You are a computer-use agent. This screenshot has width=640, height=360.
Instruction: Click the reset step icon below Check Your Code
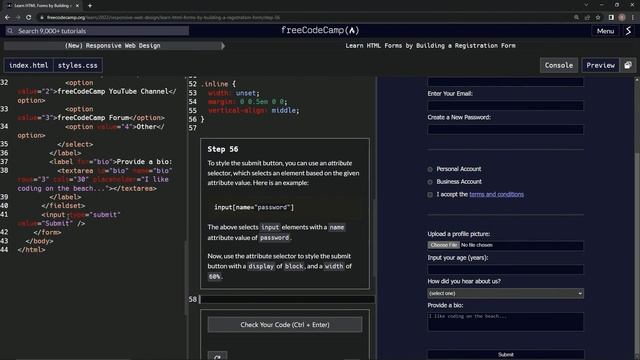coord(217,357)
